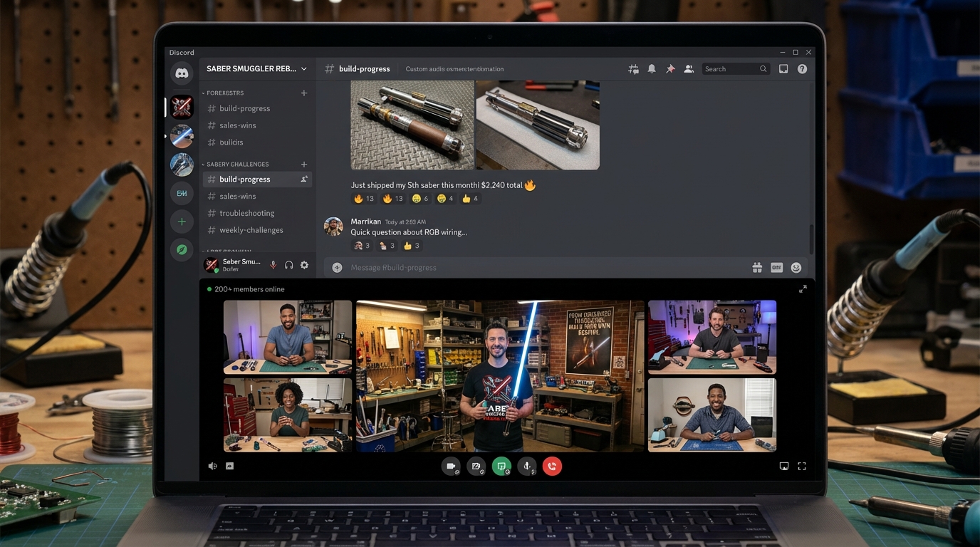This screenshot has width=980, height=547.
Task: Toggle thumbs-up reaction on the shipped saber message
Action: pos(470,199)
